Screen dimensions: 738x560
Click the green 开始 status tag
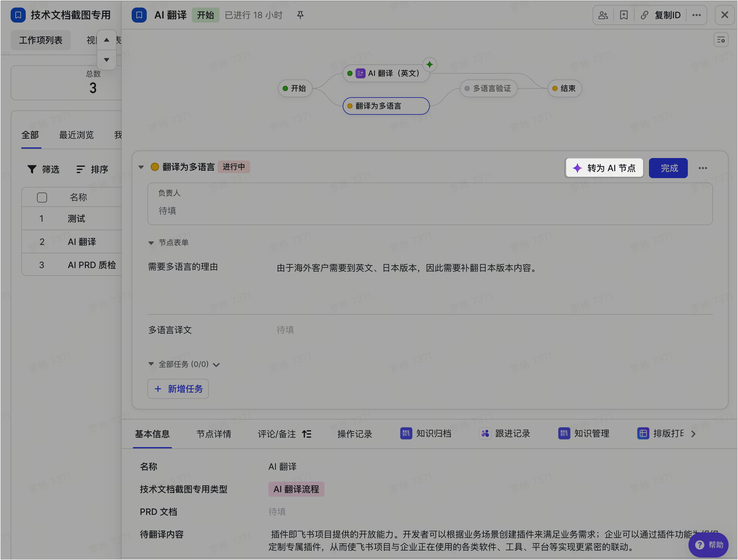pos(206,15)
